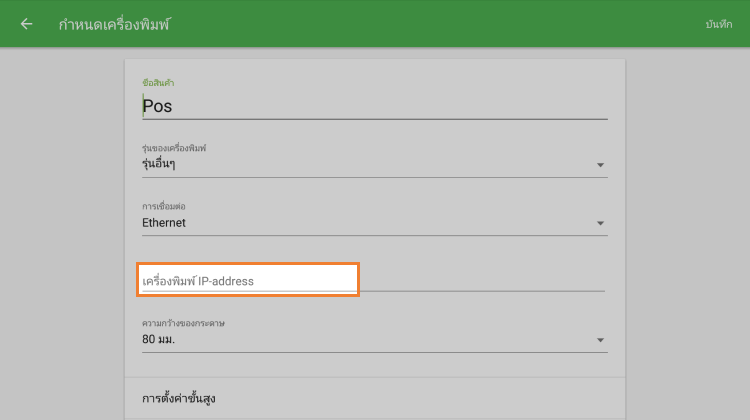Expand the printer model dropdown arrow
Screen dimensions: 750x420
[600, 165]
